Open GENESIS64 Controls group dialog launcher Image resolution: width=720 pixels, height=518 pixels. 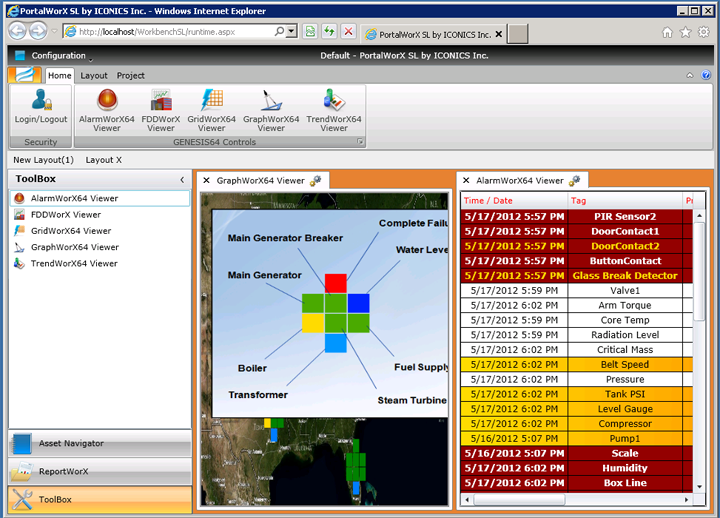click(360, 142)
